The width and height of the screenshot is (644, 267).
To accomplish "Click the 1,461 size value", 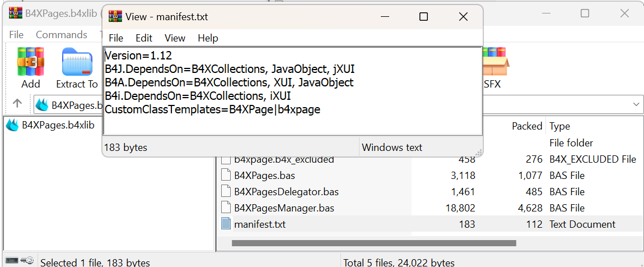I will [463, 192].
